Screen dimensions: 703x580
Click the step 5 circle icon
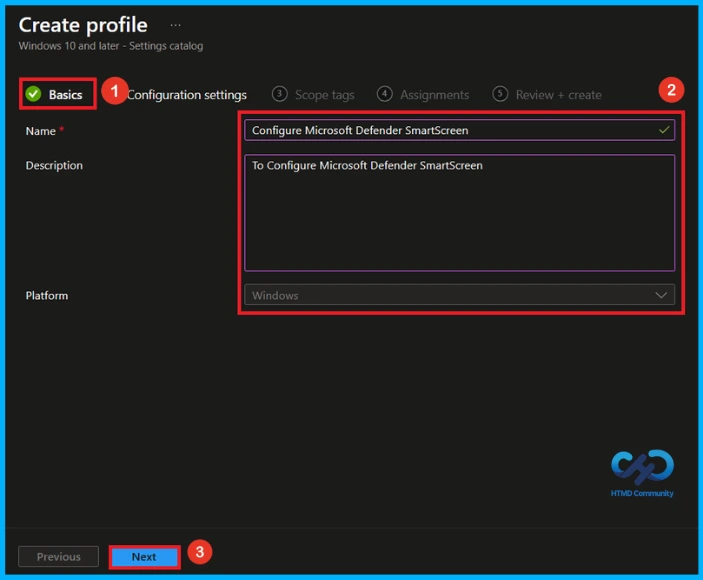[x=500, y=94]
